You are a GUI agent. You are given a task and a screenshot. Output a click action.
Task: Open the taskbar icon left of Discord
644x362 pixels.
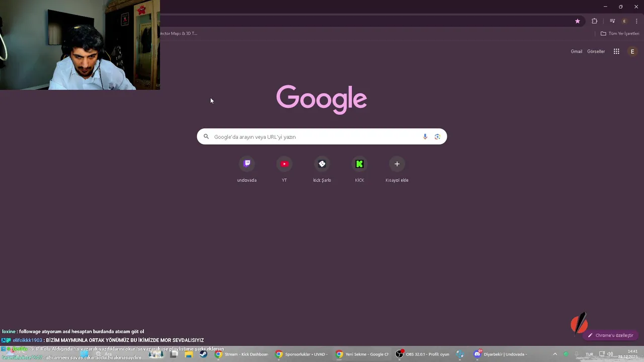pos(460,354)
